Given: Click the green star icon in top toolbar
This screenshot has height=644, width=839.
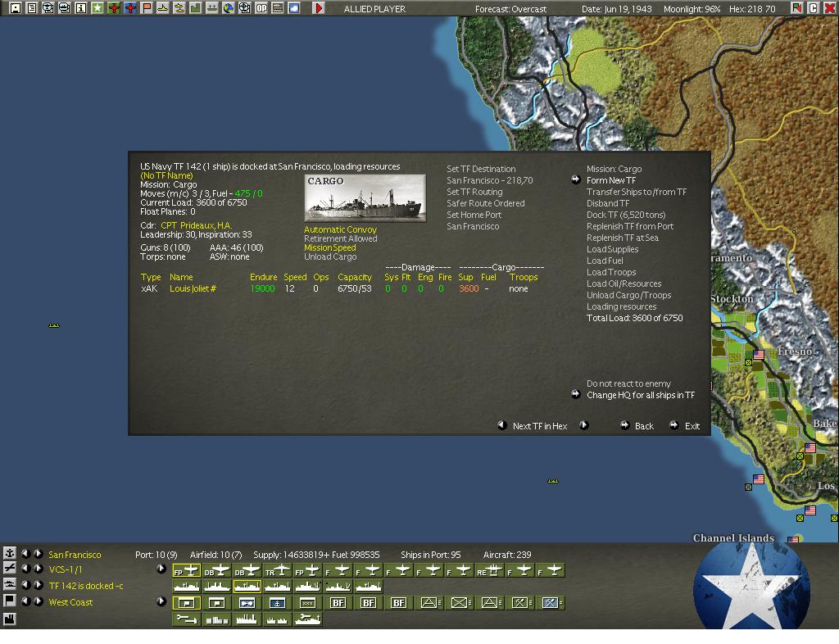Looking at the screenshot, I should pyautogui.click(x=97, y=8).
